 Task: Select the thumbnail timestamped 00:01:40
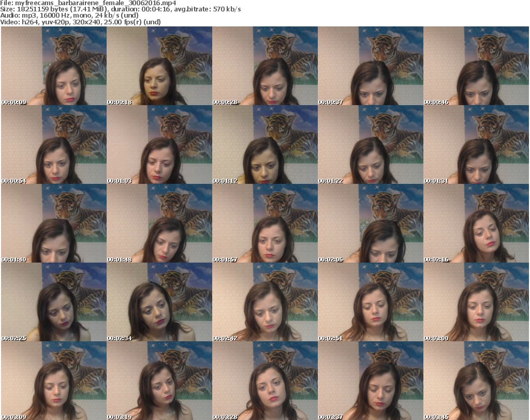(54, 223)
